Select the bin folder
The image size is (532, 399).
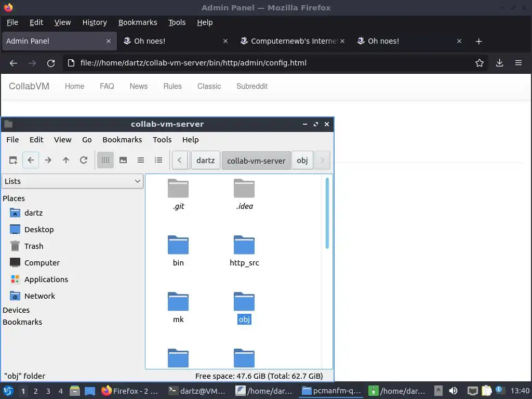(x=178, y=251)
